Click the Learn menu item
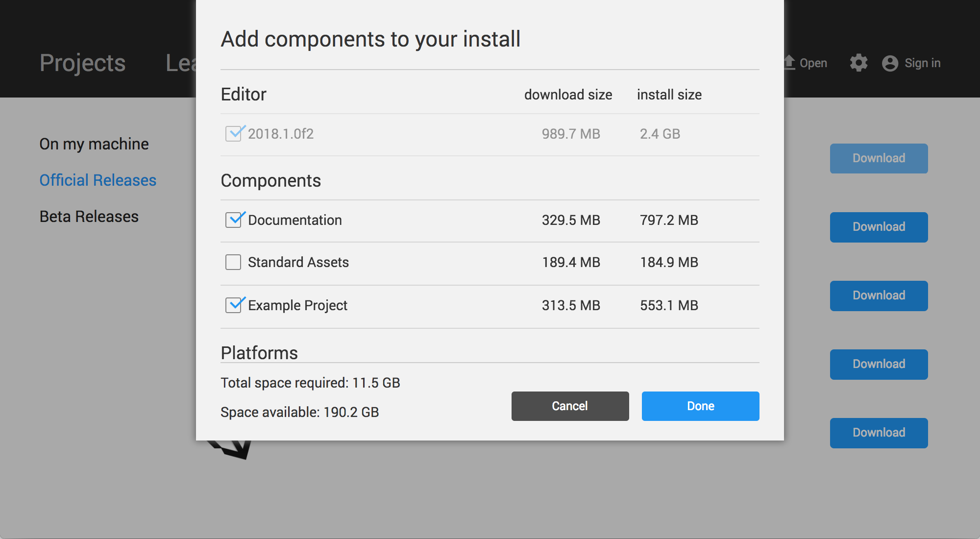 [180, 62]
